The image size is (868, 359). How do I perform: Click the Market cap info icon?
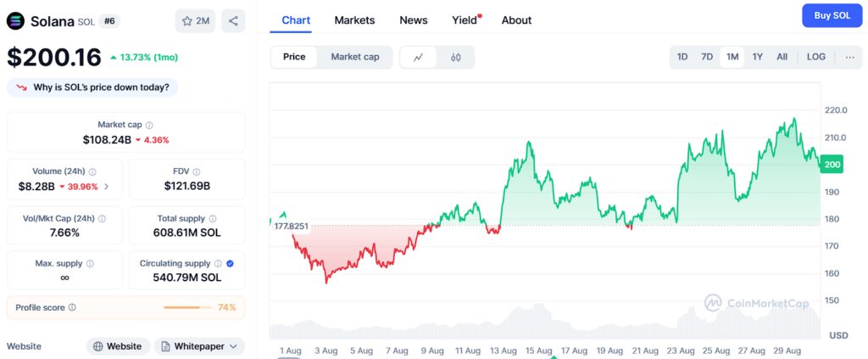pyautogui.click(x=149, y=125)
